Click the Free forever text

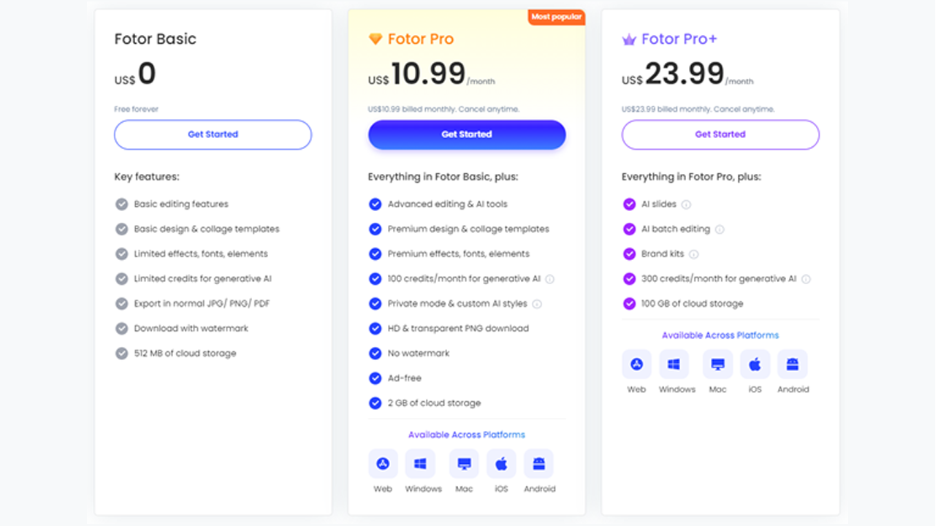pyautogui.click(x=136, y=109)
